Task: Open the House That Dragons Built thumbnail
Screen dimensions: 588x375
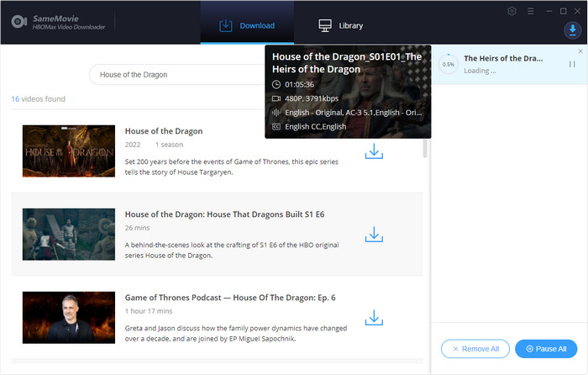Action: point(68,234)
